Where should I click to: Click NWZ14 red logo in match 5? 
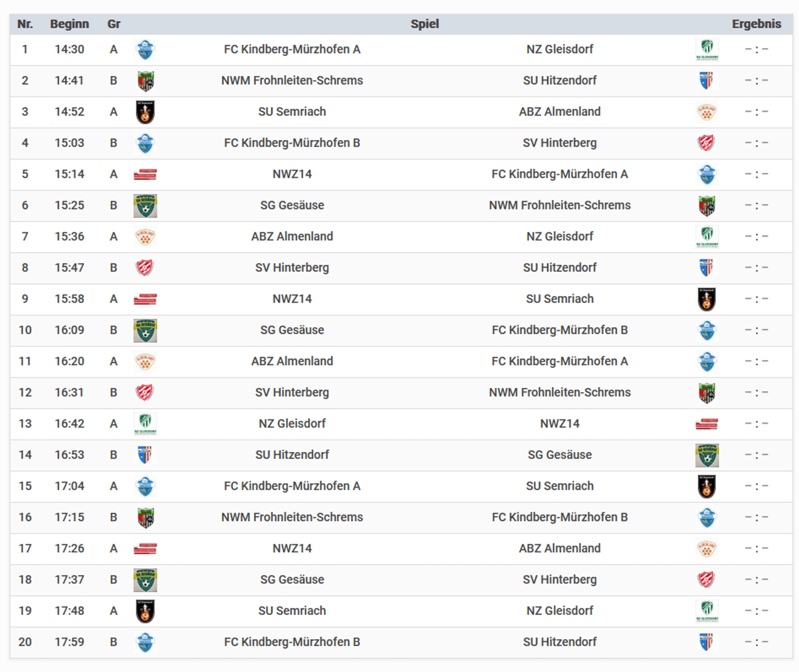point(145,174)
